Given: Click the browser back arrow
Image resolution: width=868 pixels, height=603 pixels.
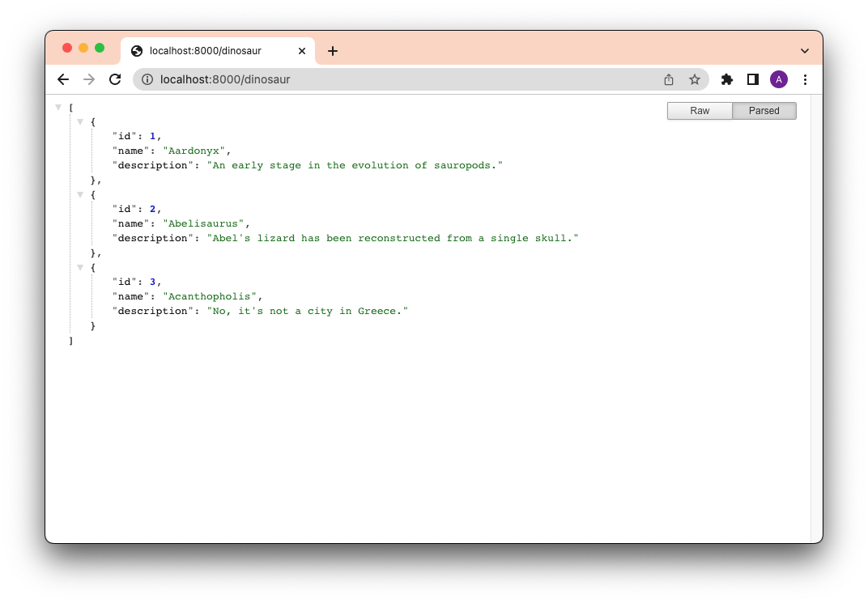Looking at the screenshot, I should pyautogui.click(x=62, y=79).
